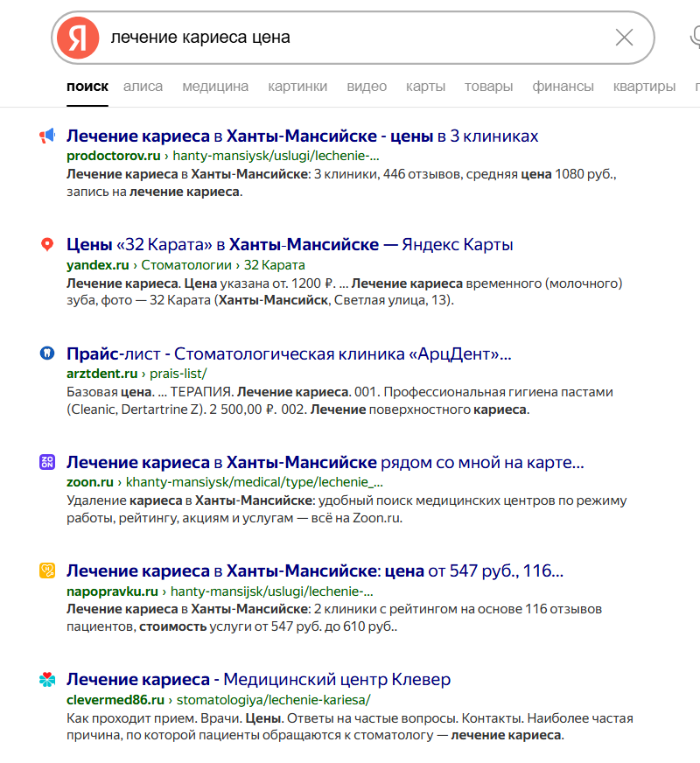Open the Цены «32 Карата» Yandex Maps result
700x763 pixels.
(x=289, y=245)
